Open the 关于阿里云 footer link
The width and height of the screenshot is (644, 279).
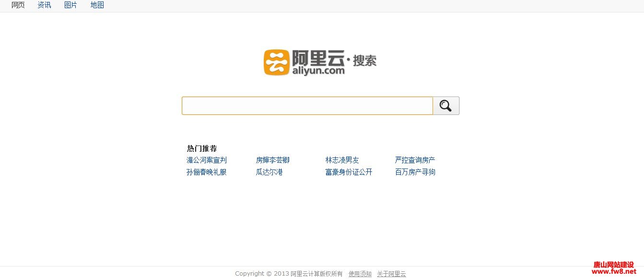(391, 274)
